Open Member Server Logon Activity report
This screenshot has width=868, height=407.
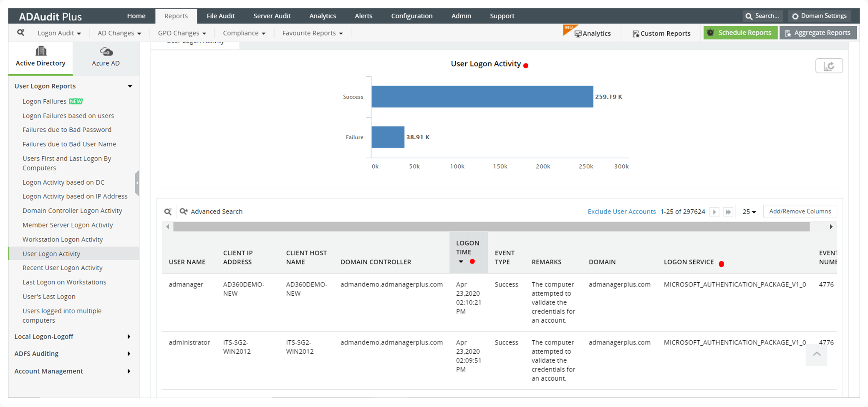(x=68, y=225)
